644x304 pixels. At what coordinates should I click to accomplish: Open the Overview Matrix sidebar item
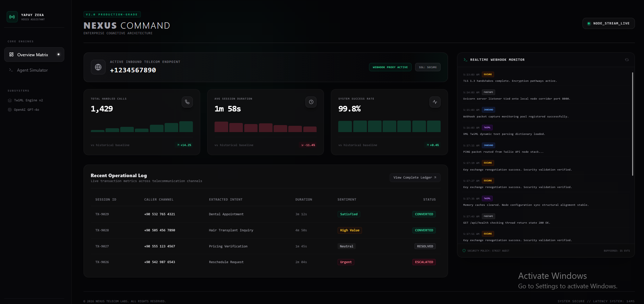pyautogui.click(x=34, y=55)
